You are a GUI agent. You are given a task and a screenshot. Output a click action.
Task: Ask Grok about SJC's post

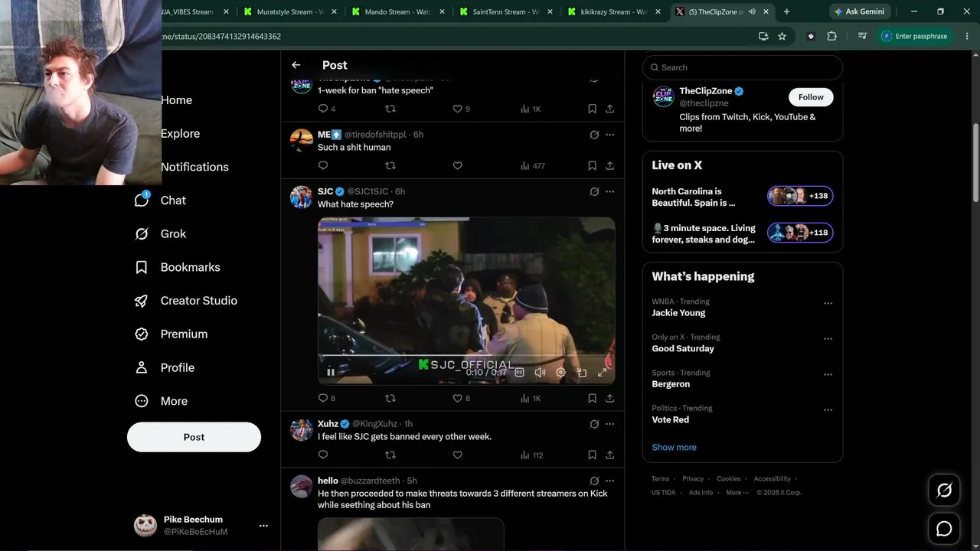pos(594,191)
